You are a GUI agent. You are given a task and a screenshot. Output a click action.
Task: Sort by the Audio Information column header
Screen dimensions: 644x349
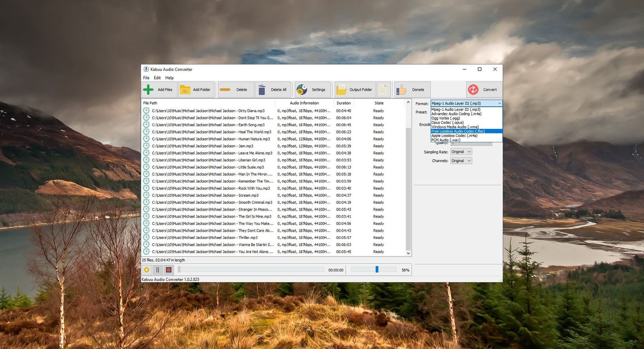(x=304, y=103)
